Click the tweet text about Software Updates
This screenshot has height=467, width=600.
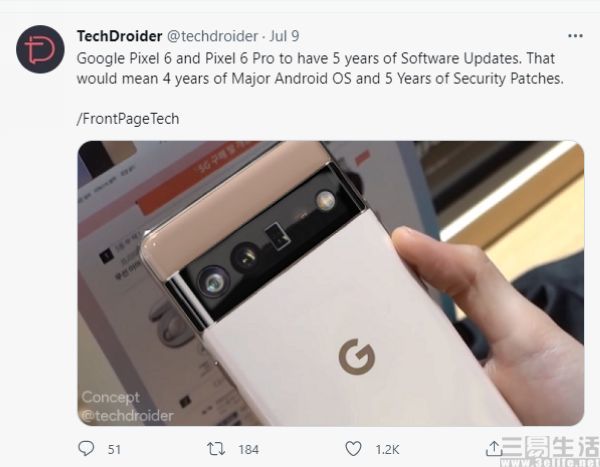pyautogui.click(x=320, y=69)
